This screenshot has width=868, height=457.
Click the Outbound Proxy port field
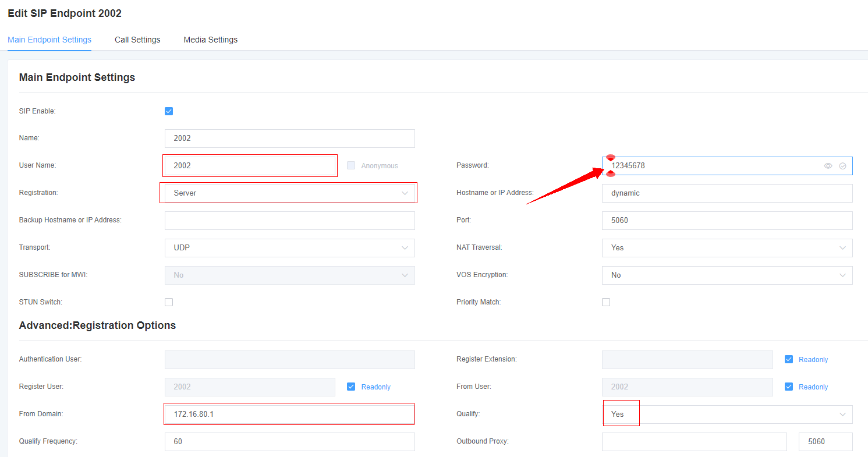(826, 441)
